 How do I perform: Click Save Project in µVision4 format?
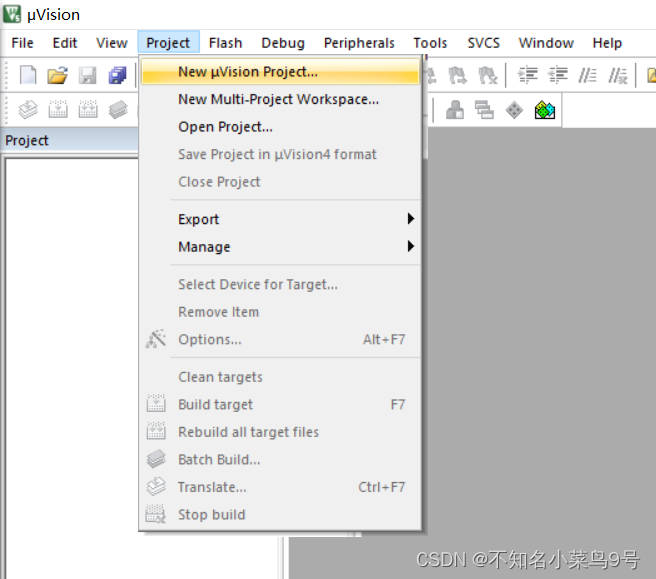[x=280, y=154]
